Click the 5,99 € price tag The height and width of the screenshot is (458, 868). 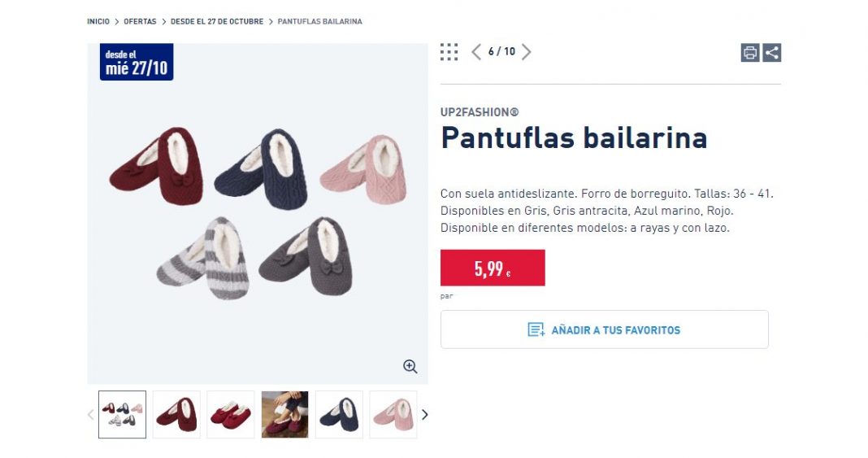point(493,268)
